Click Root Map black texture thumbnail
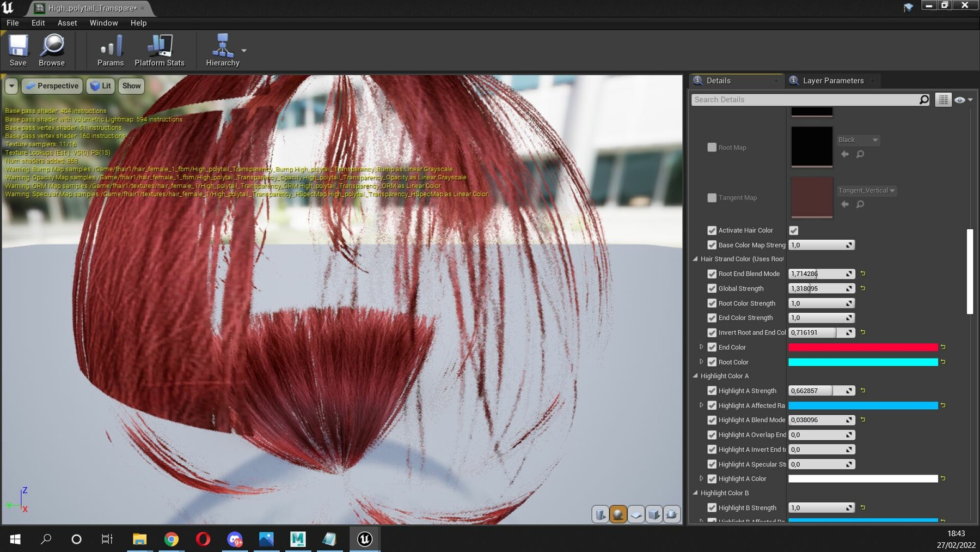 pos(812,147)
